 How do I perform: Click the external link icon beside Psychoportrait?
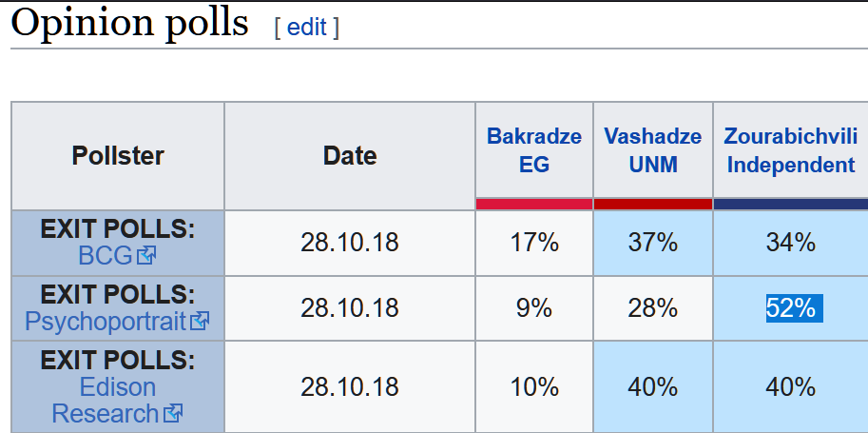[200, 321]
